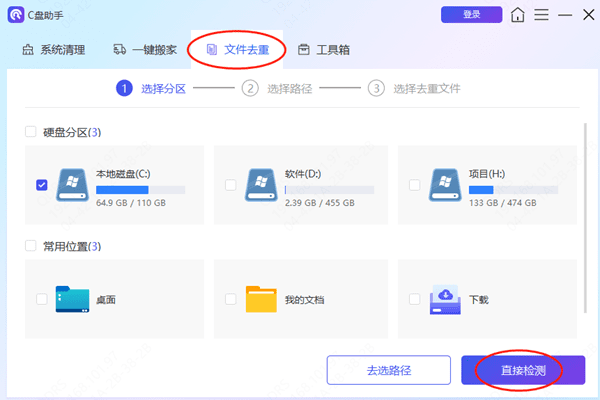This screenshot has width=600, height=400.
Task: Uncheck the 本地磁盘(C:) checkbox
Action: 41,185
